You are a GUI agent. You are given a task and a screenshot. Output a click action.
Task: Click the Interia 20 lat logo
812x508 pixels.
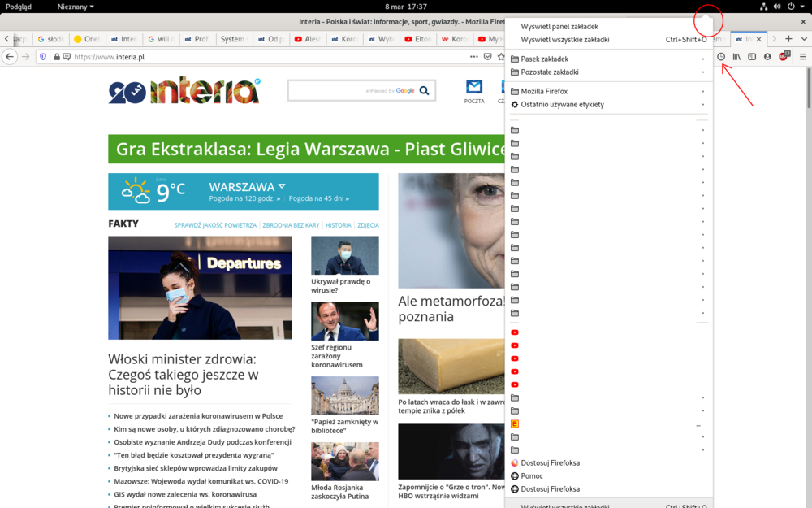(x=184, y=91)
